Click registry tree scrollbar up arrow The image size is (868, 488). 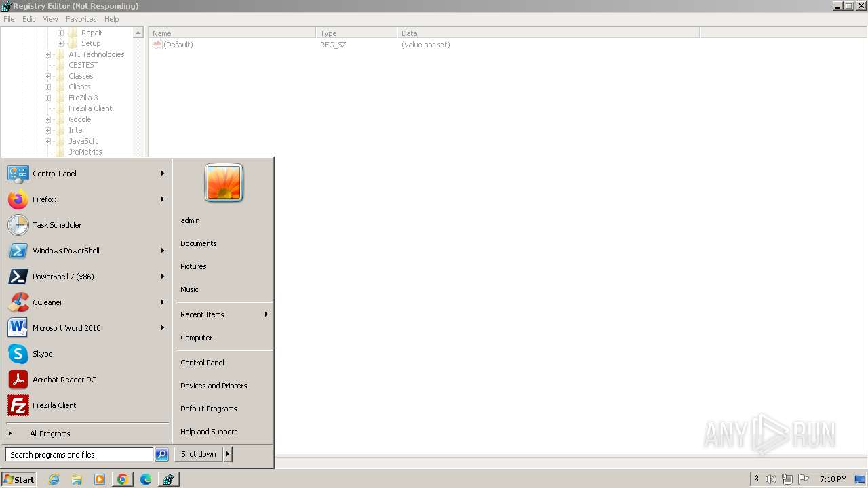click(x=138, y=33)
